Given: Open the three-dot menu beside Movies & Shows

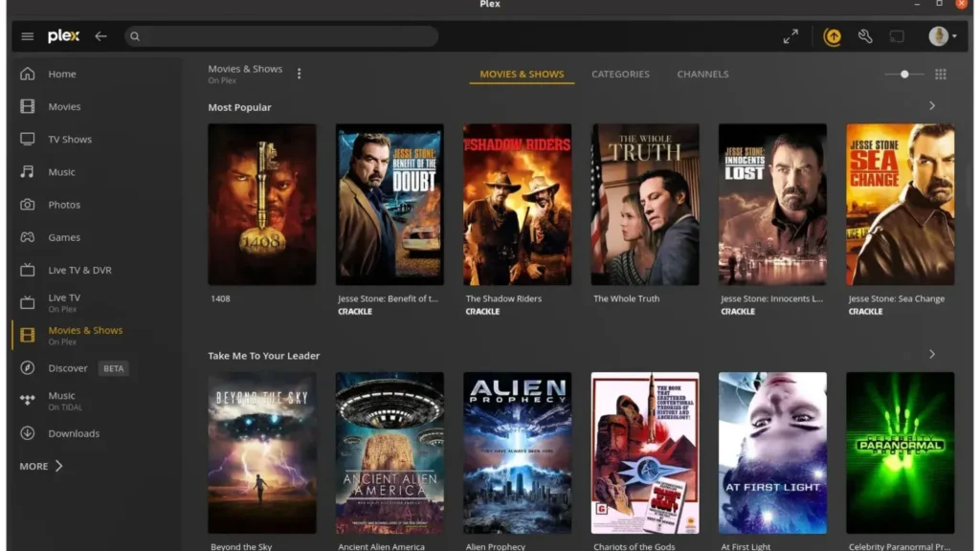Looking at the screenshot, I should pyautogui.click(x=298, y=73).
